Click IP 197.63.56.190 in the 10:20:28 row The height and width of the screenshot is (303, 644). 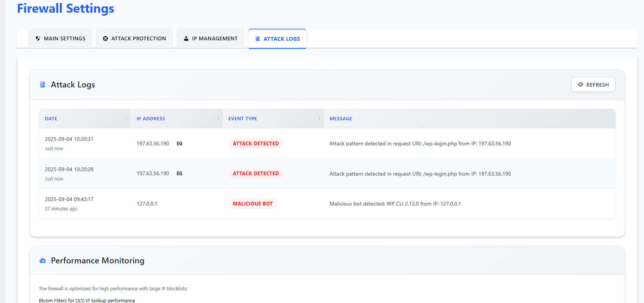[x=153, y=173]
